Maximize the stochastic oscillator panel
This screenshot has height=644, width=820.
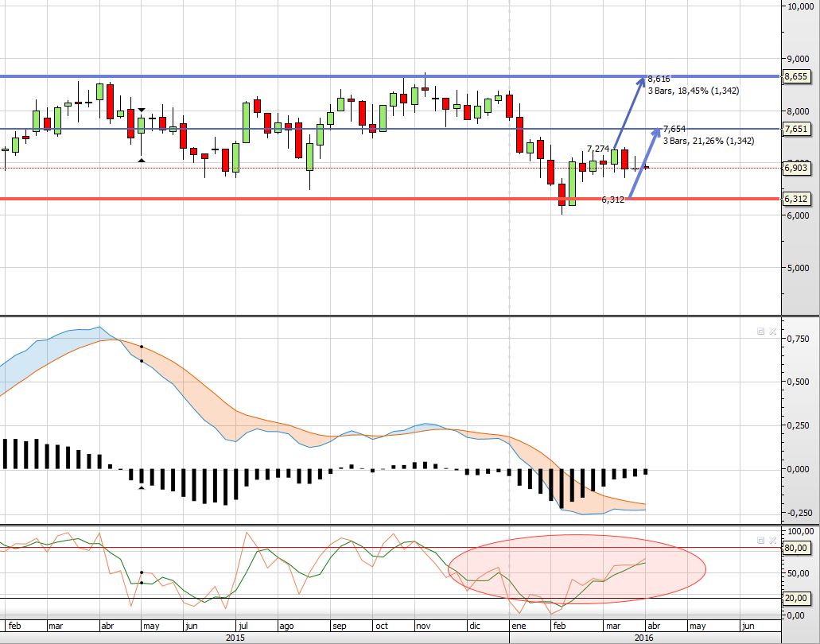(x=760, y=540)
